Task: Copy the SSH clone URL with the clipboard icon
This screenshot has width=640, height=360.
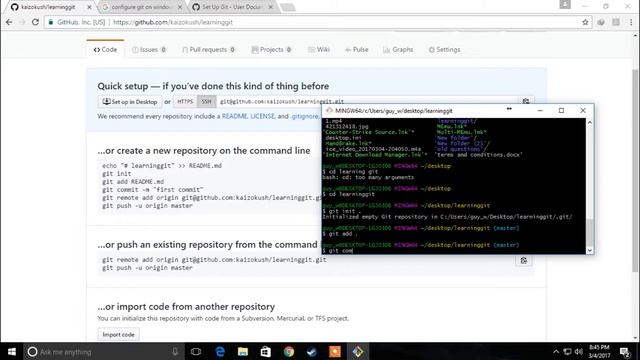Action: point(526,101)
